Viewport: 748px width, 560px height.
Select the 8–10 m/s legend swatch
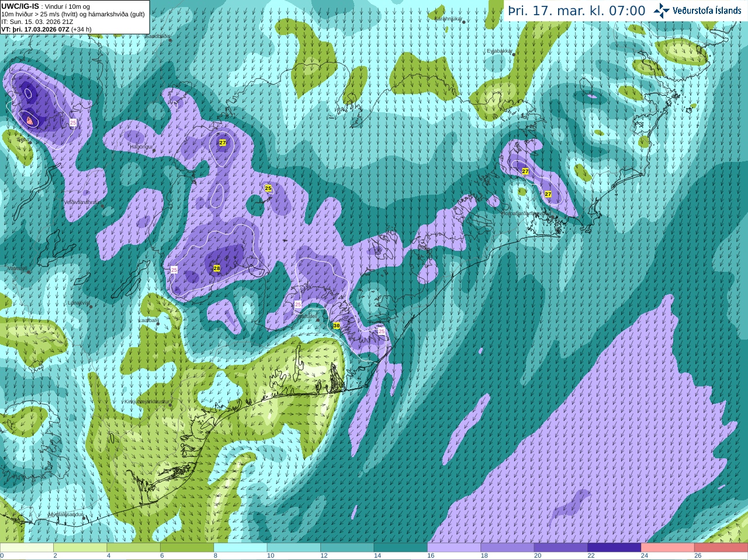coord(241,548)
